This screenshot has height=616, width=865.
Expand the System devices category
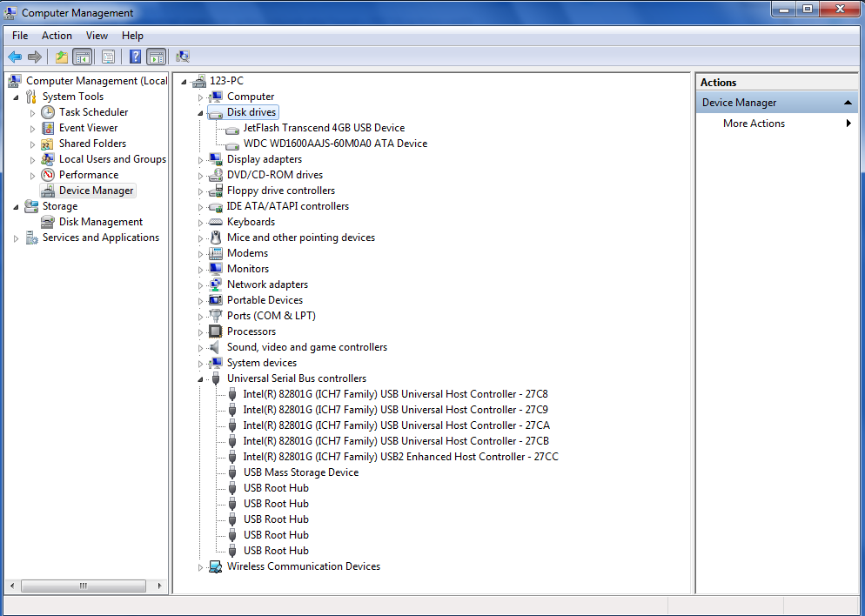click(x=200, y=364)
